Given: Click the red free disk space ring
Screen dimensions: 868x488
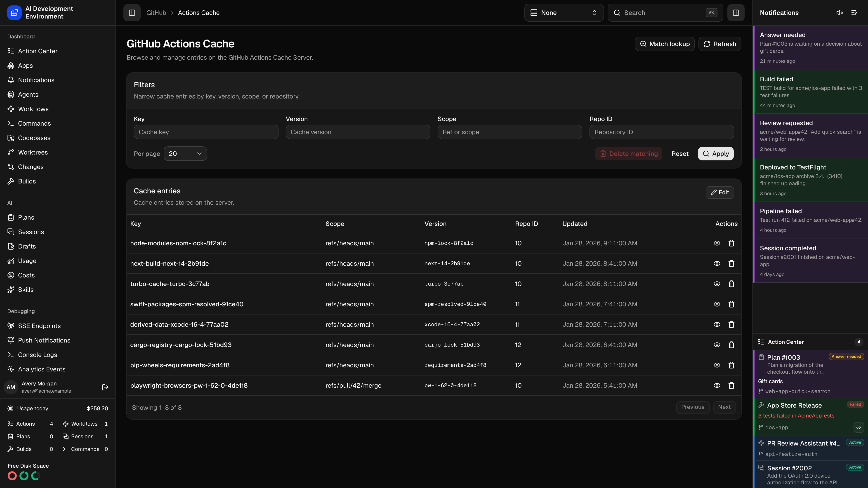Looking at the screenshot, I should coord(12,476).
